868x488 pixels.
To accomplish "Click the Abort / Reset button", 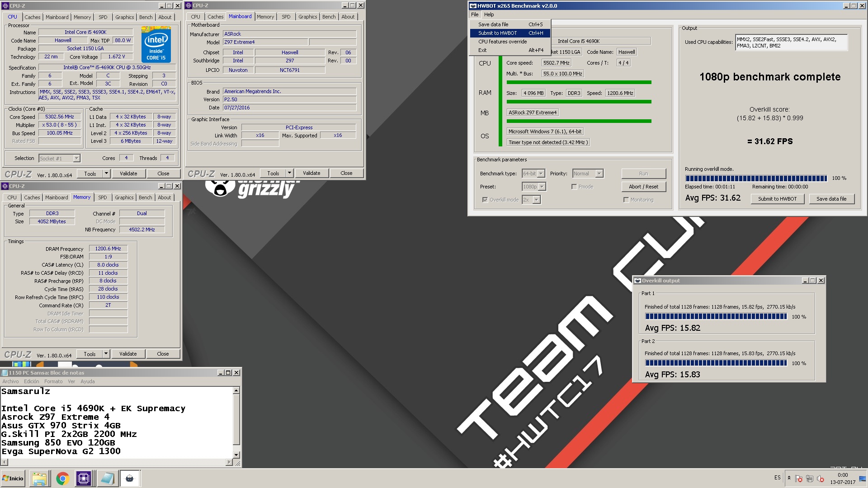I will point(643,187).
